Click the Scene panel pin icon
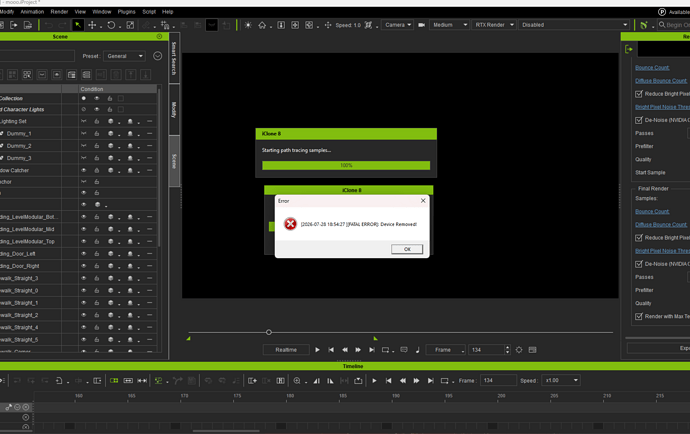 pos(159,37)
